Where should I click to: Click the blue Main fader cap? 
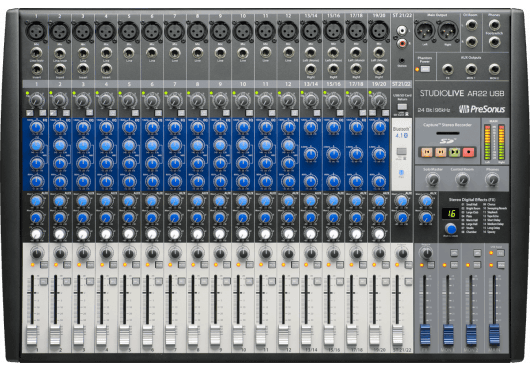[x=494, y=335]
